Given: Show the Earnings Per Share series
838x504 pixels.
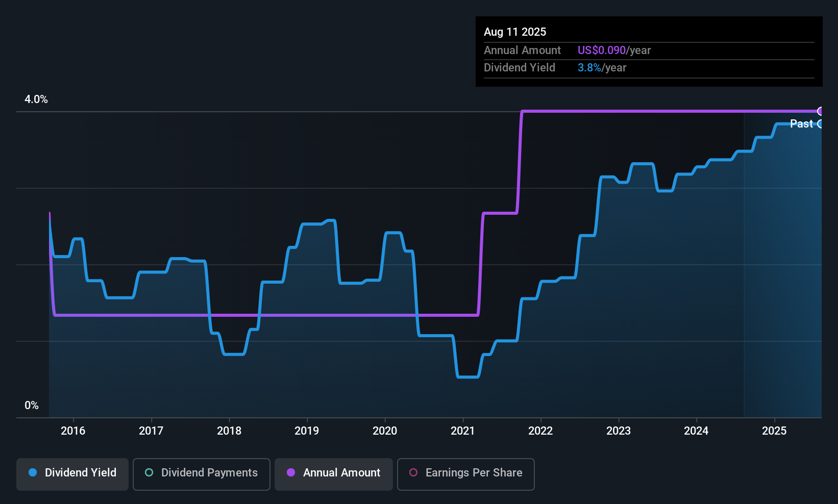Looking at the screenshot, I should click(465, 474).
